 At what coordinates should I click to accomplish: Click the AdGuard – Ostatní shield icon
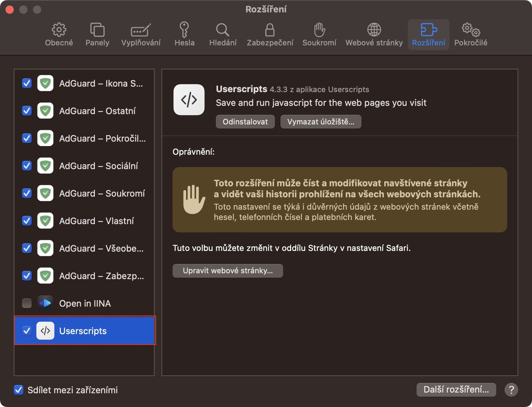point(45,111)
